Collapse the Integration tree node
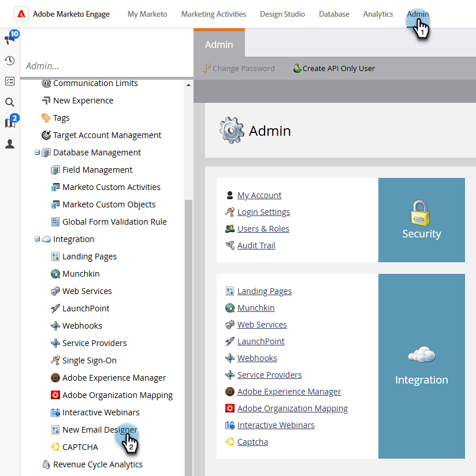 tap(37, 239)
